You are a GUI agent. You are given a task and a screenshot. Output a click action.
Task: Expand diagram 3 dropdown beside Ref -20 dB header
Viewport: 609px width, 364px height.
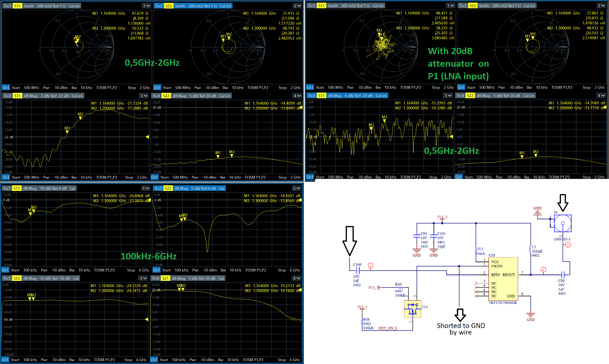448,95
